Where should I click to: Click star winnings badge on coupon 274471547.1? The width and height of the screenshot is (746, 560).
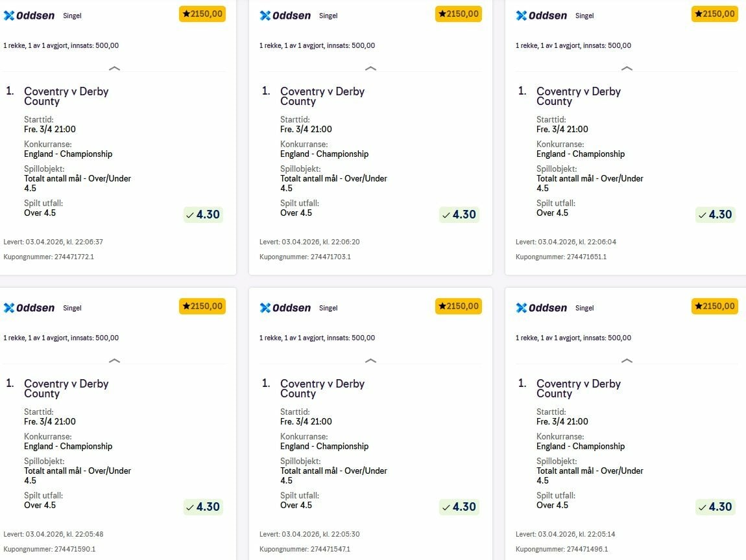coord(459,307)
